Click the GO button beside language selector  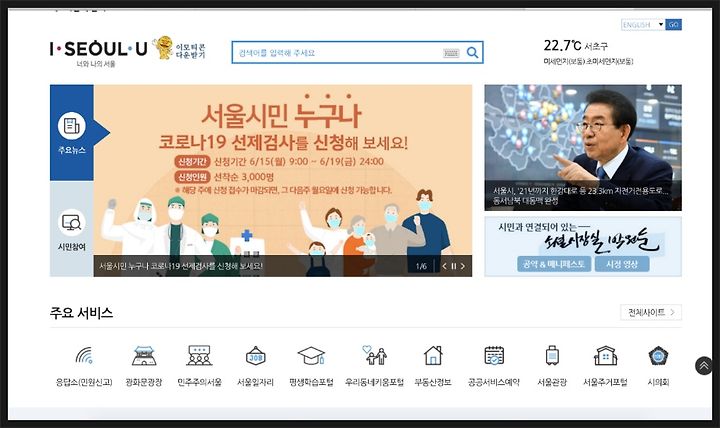674,24
